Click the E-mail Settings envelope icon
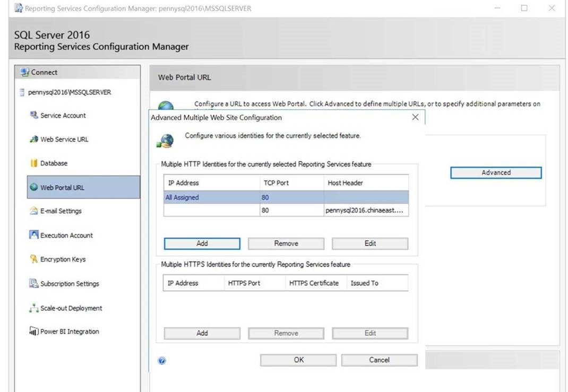Image resolution: width=568 pixels, height=392 pixels. pos(34,211)
